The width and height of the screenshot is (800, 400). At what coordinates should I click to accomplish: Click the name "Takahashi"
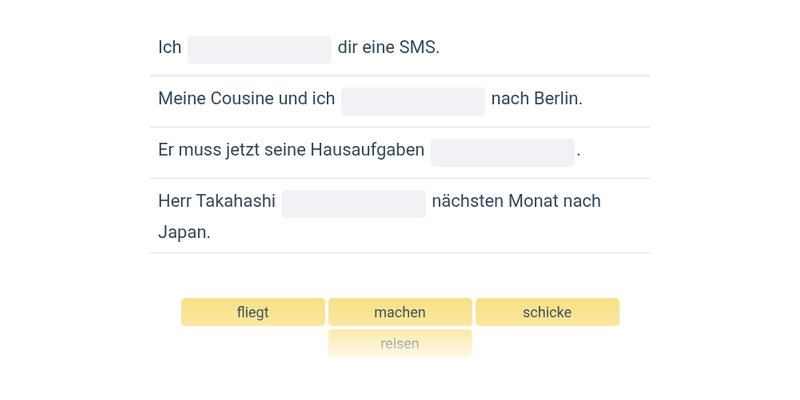tap(235, 201)
